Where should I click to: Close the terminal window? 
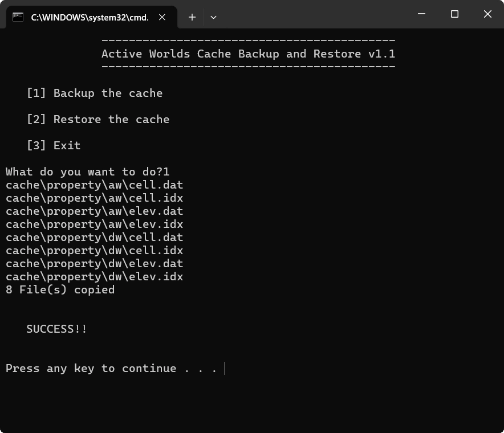(487, 14)
